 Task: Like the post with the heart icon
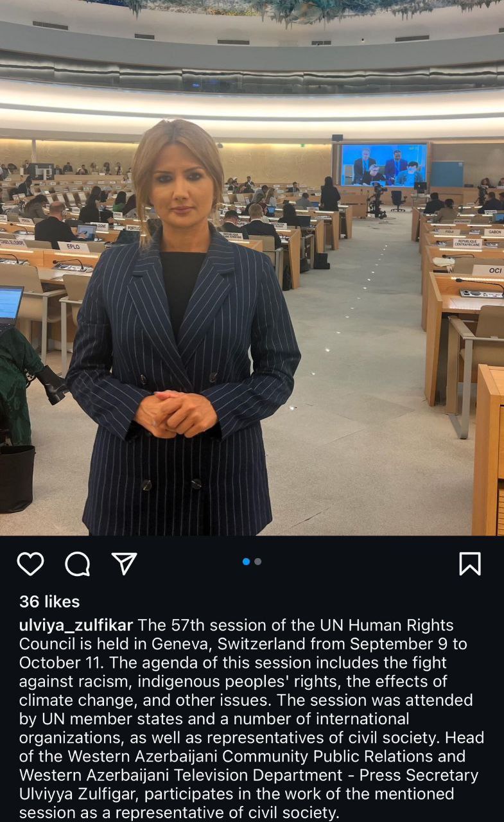30,564
